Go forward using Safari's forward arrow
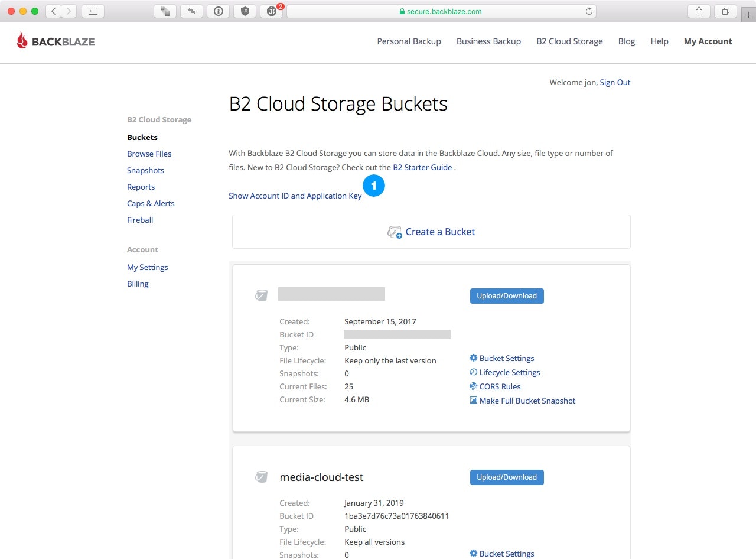Screen dimensions: 756x559 pyautogui.click(x=69, y=11)
